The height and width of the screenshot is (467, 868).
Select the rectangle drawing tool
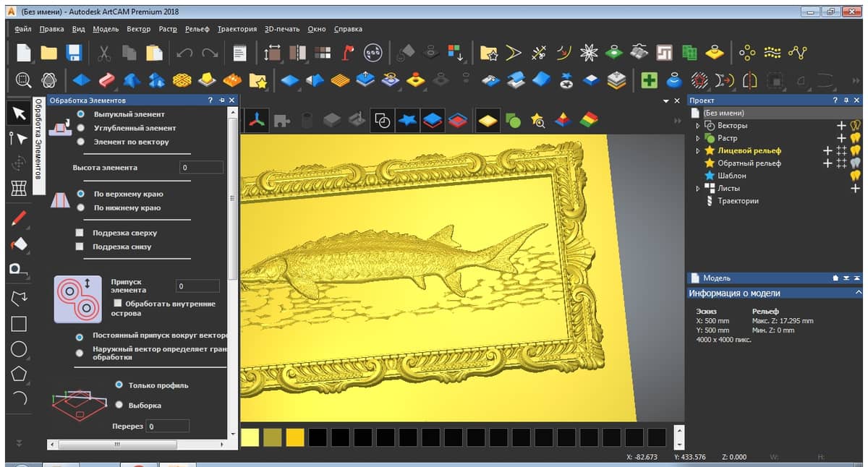coord(19,324)
